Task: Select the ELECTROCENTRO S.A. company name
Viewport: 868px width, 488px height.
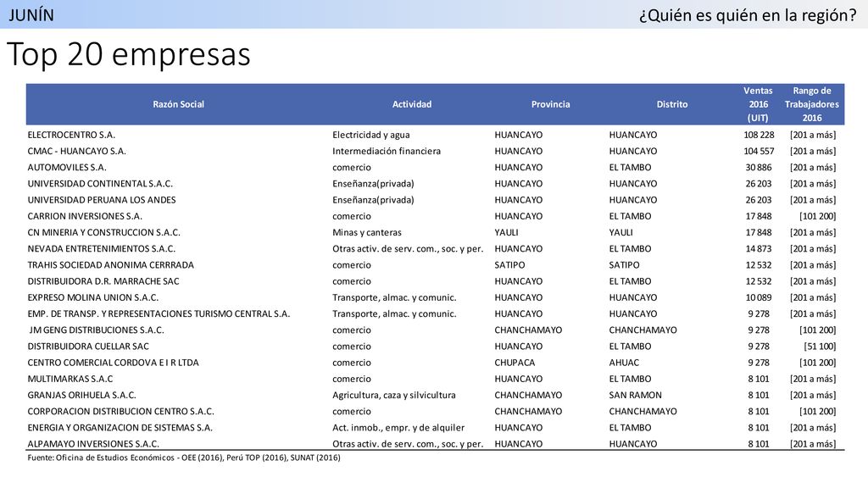Action: pos(71,135)
